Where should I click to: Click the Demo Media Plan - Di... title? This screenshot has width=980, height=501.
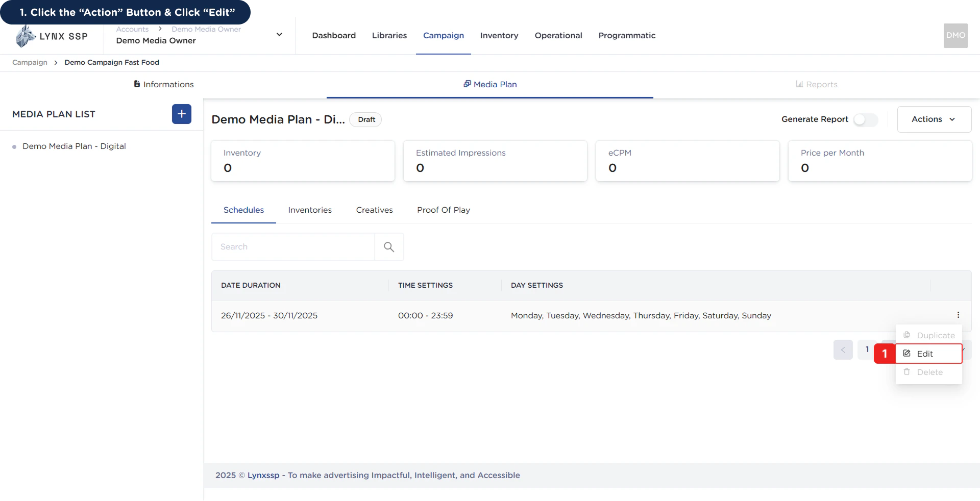click(278, 119)
